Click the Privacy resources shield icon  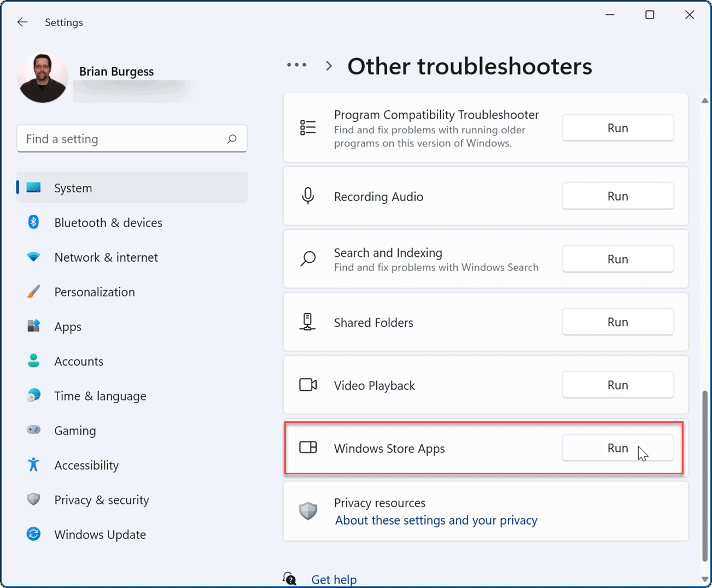pyautogui.click(x=308, y=511)
